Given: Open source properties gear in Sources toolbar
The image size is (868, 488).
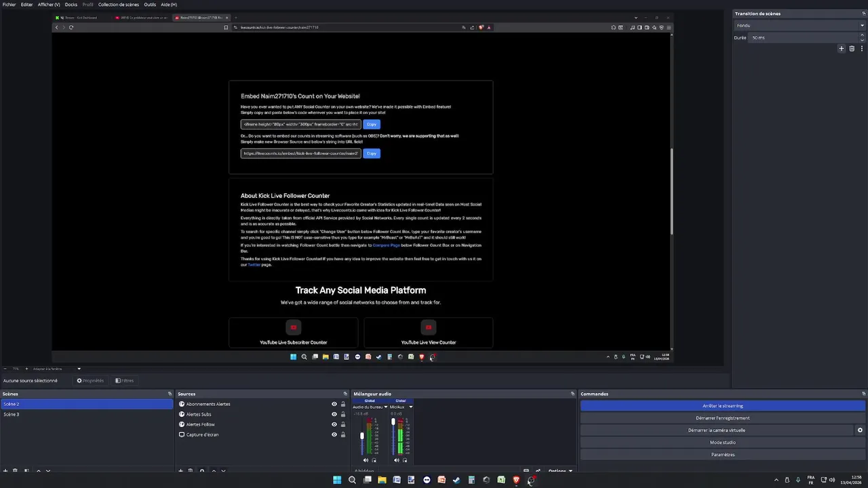Looking at the screenshot, I should 201,470.
